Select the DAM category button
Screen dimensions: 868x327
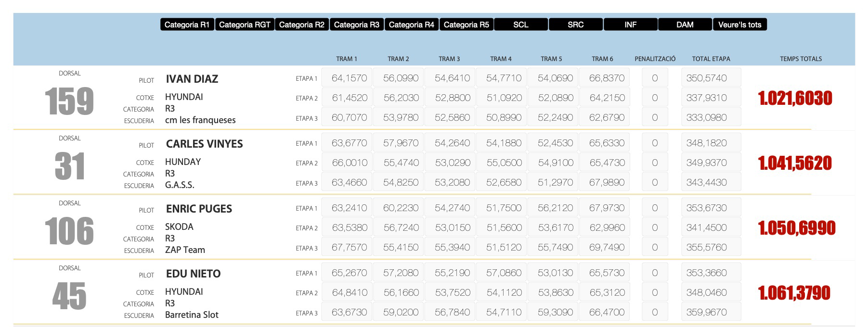[685, 25]
